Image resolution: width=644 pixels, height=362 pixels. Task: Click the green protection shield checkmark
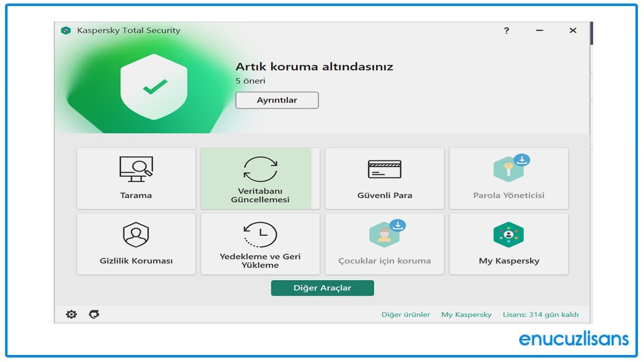154,87
